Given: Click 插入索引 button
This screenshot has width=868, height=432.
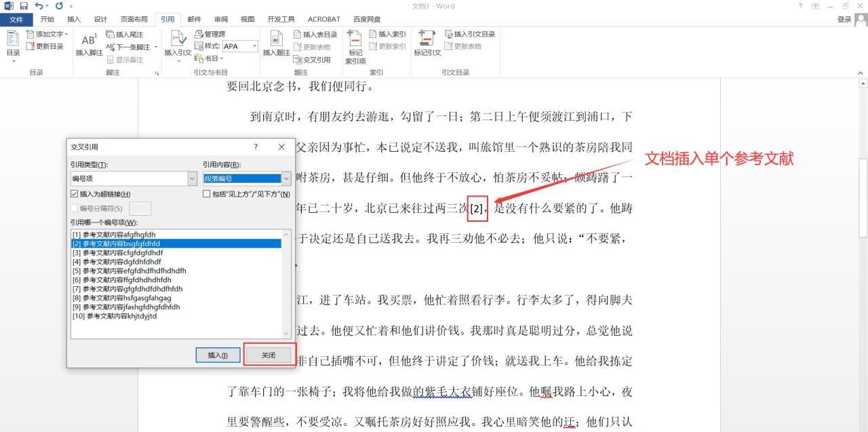Looking at the screenshot, I should coord(388,34).
